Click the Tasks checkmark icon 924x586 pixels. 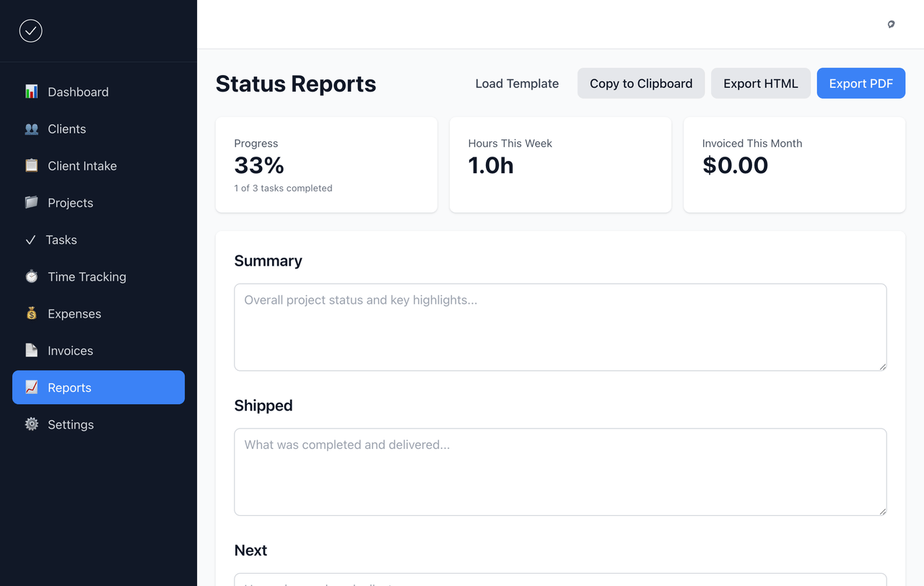coord(31,240)
